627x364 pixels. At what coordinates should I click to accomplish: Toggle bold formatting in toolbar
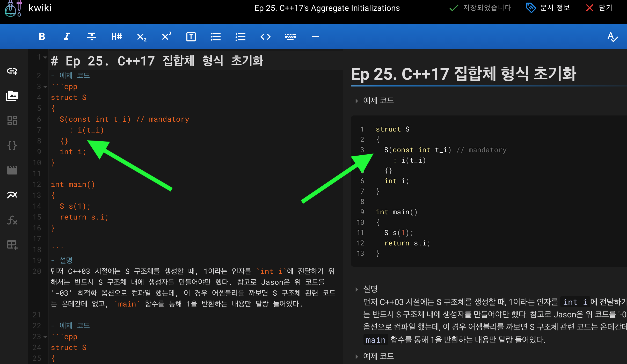(x=42, y=37)
